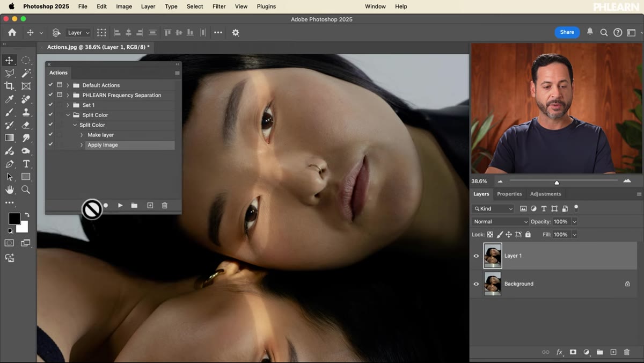This screenshot has width=644, height=363.
Task: Open the Apple menu
Action: pyautogui.click(x=12, y=6)
